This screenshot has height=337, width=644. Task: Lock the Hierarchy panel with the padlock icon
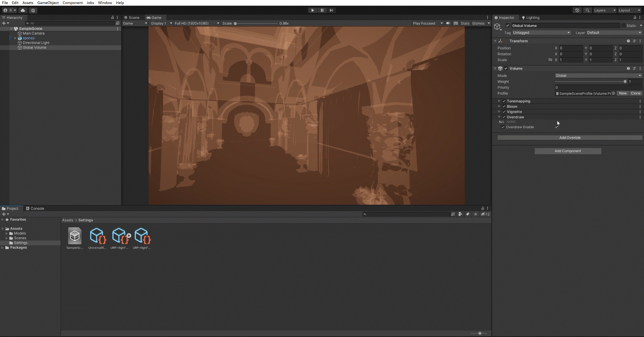[112, 17]
